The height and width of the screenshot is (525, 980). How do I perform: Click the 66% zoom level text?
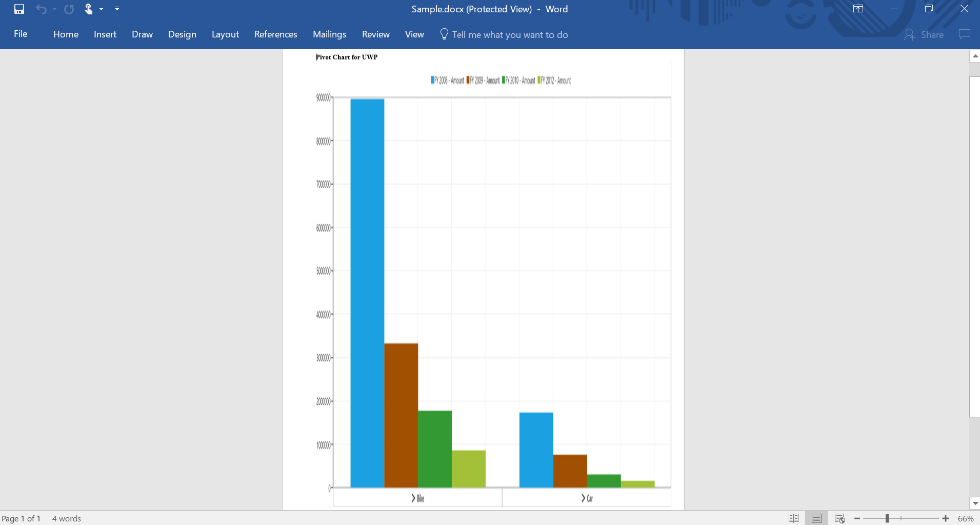[x=966, y=518]
